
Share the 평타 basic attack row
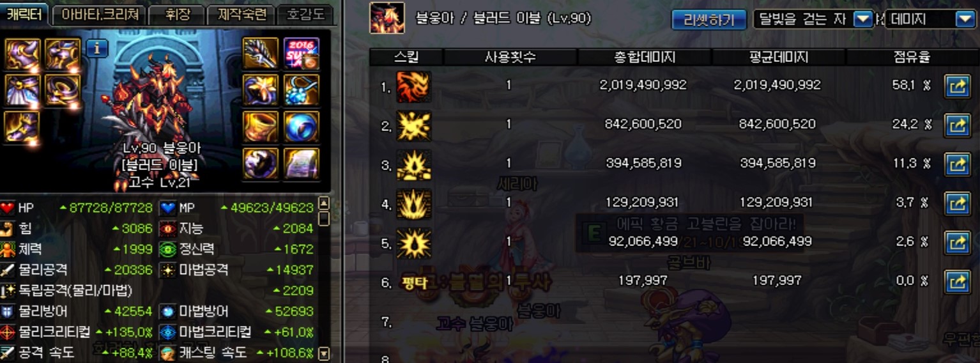point(957,281)
